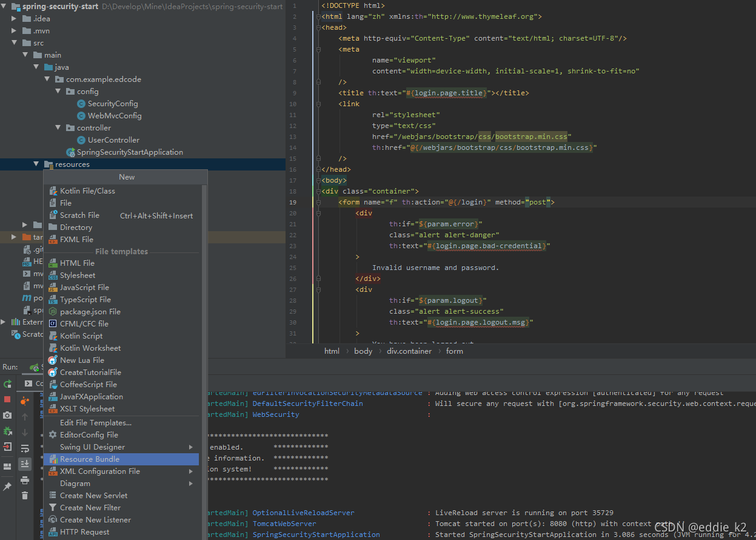The width and height of the screenshot is (756, 540).
Task: Print the console output
Action: point(25,480)
